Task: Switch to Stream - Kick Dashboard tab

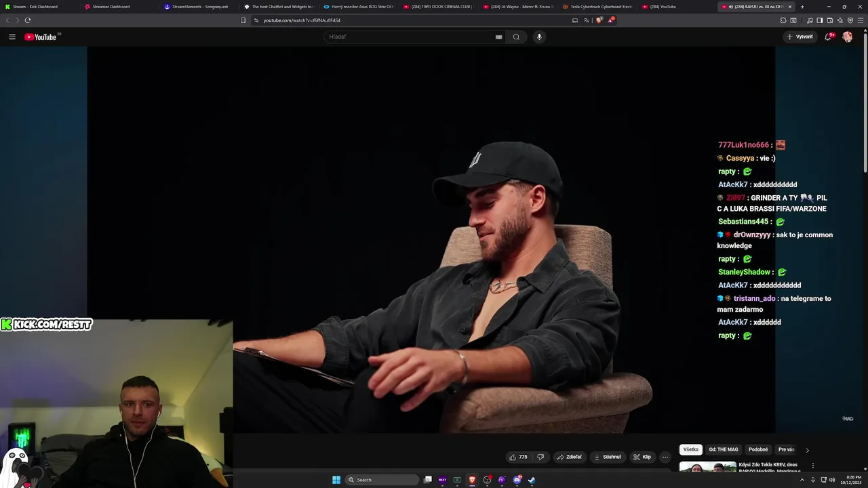Action: (39, 7)
